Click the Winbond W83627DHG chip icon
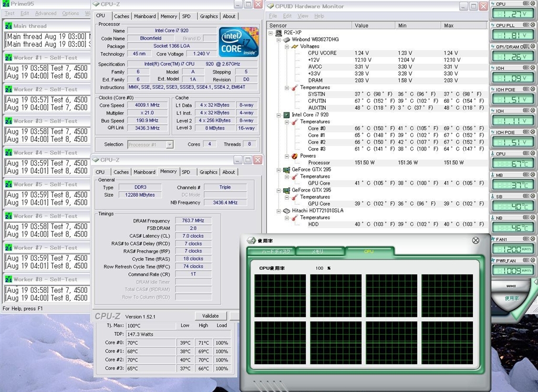 287,39
